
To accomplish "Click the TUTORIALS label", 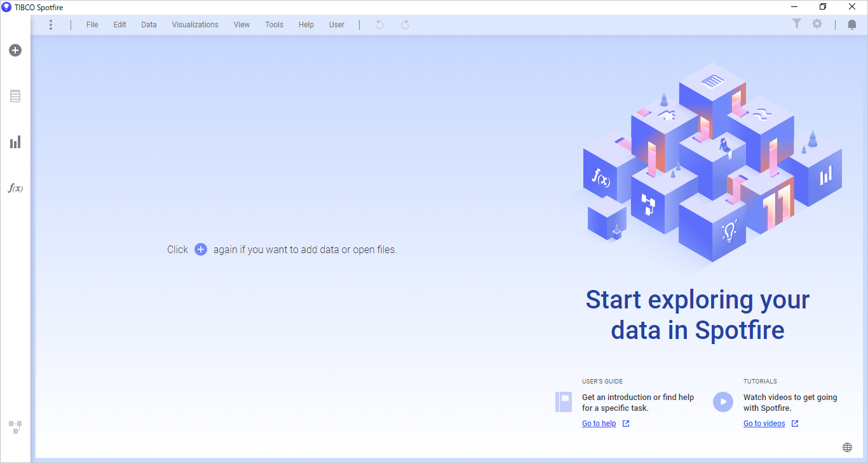I will point(760,382).
